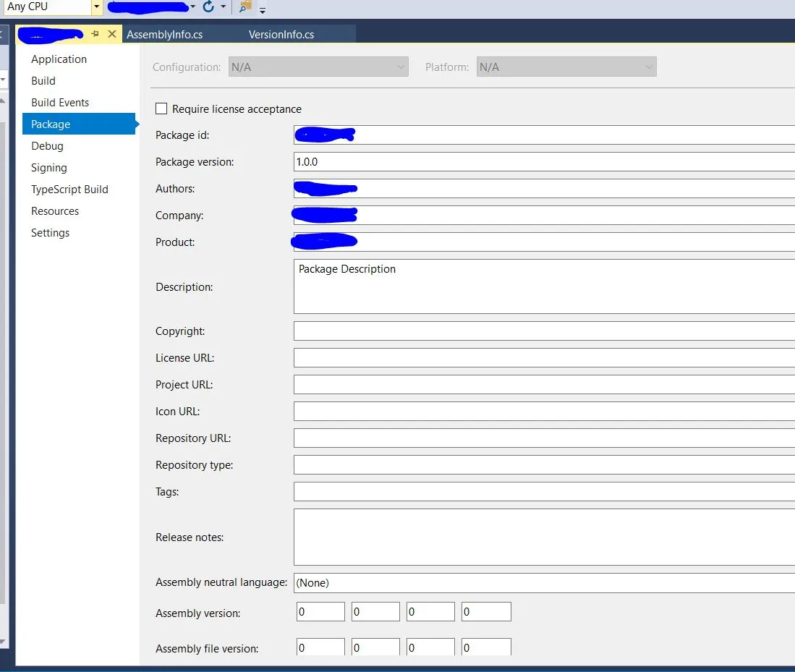This screenshot has width=795, height=672.
Task: Click the first Assembly version box
Action: pyautogui.click(x=320, y=612)
